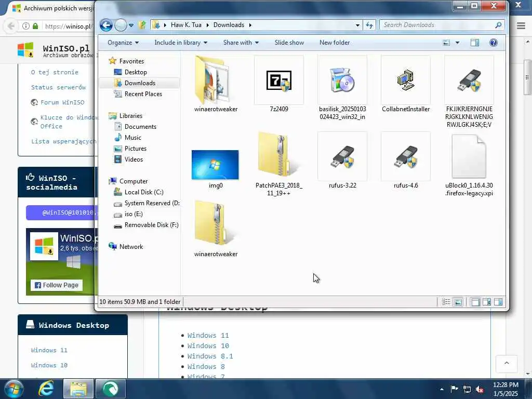
Task: Open the Forum WinISO link
Action: point(62,102)
